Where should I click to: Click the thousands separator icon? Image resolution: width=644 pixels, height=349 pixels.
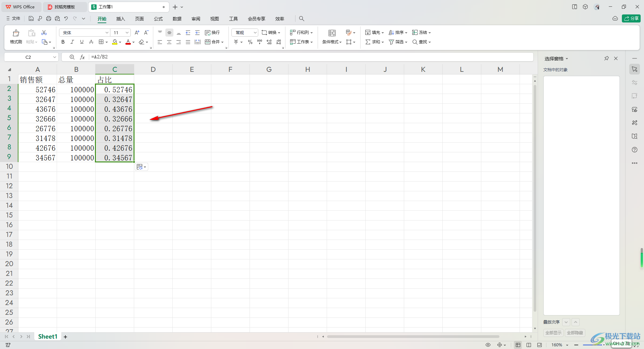tap(260, 42)
